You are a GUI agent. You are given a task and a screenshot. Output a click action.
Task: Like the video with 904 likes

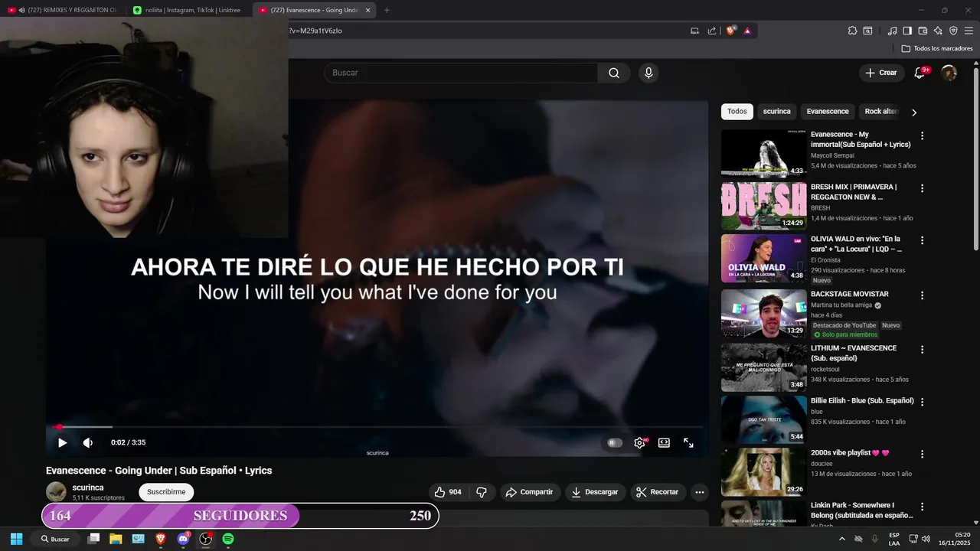point(448,492)
